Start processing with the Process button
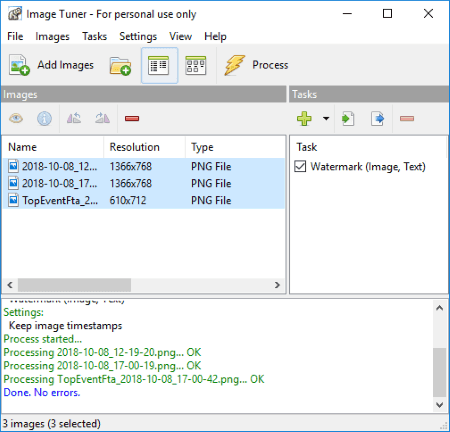The width and height of the screenshot is (450, 432). click(x=256, y=65)
